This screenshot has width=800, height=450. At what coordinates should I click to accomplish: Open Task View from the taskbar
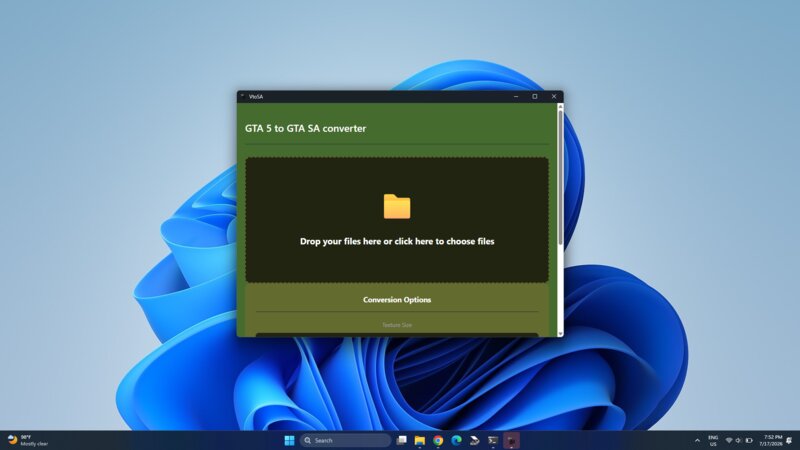[x=402, y=440]
